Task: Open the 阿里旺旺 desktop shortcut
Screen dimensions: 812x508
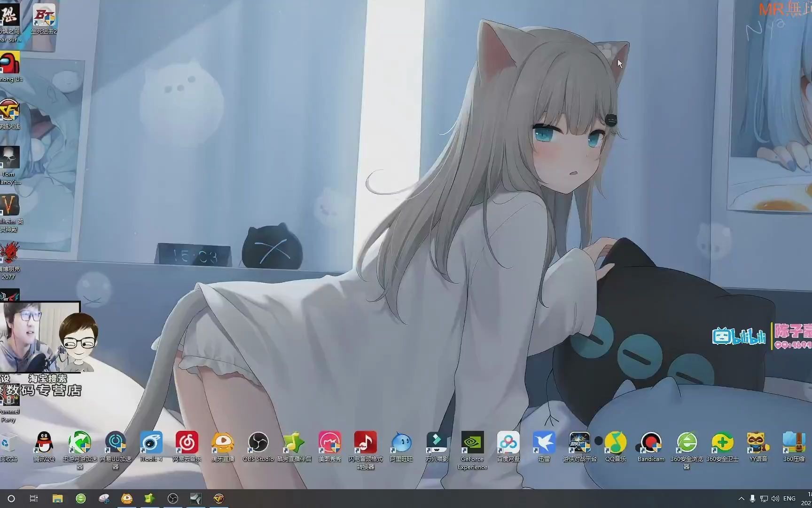Action: point(401,446)
